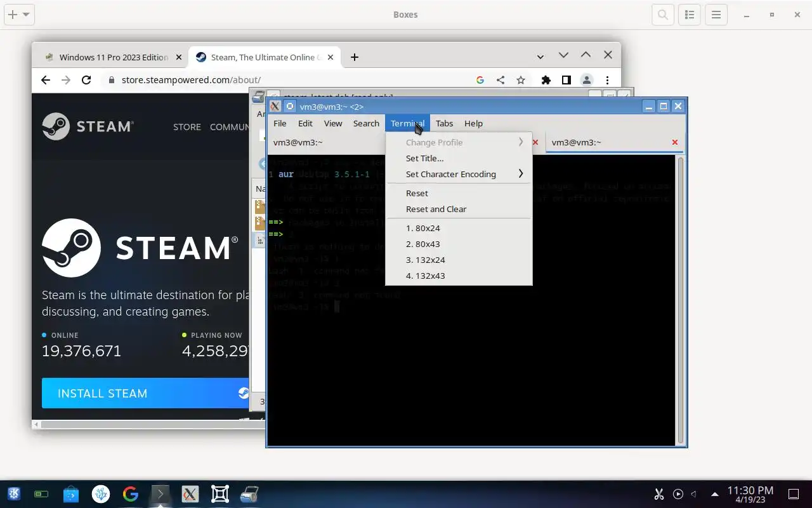This screenshot has height=508, width=812.
Task: Open the clipboard scissors tray icon
Action: pos(659,494)
